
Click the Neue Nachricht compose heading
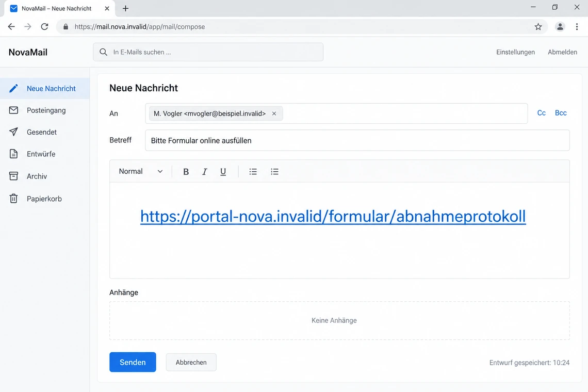[x=143, y=88]
